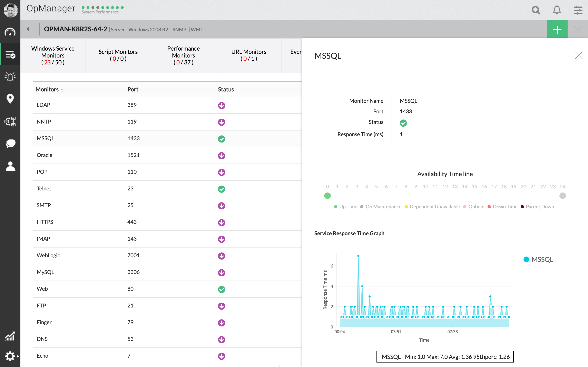Click the green plus add button
588x367 pixels.
pyautogui.click(x=557, y=30)
